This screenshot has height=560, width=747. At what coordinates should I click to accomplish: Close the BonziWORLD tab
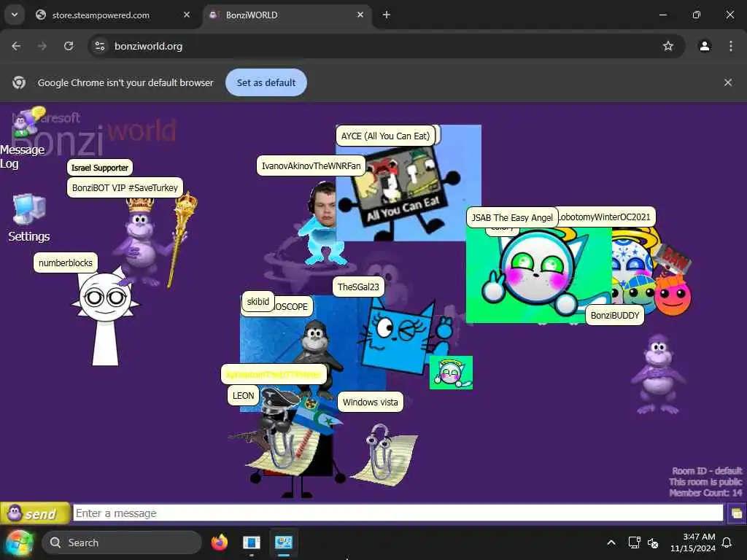(360, 15)
